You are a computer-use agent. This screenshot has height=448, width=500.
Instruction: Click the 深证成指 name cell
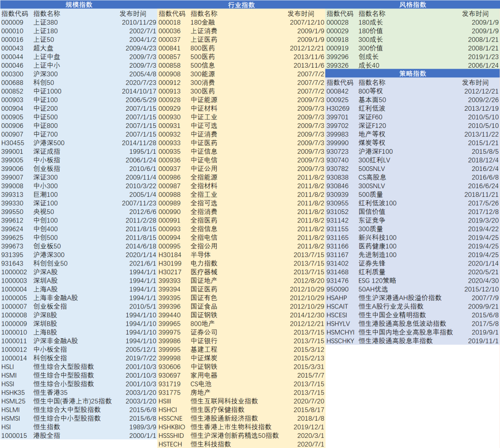tap(47, 151)
